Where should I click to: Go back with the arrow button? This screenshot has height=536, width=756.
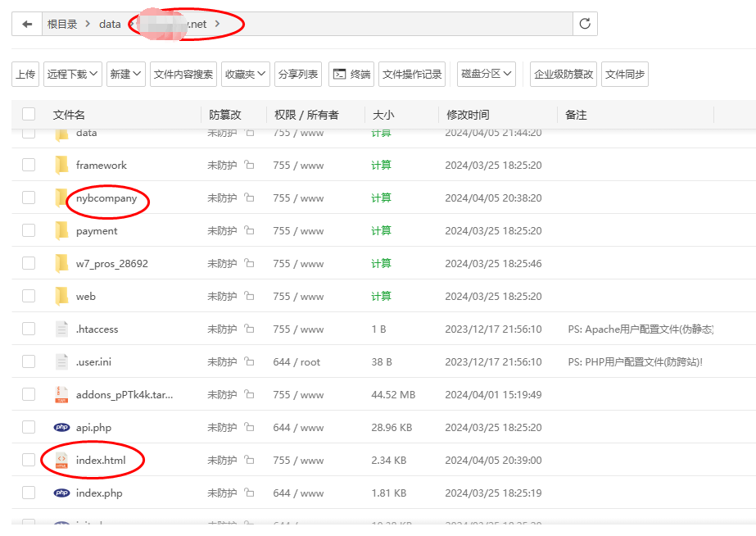[27, 24]
